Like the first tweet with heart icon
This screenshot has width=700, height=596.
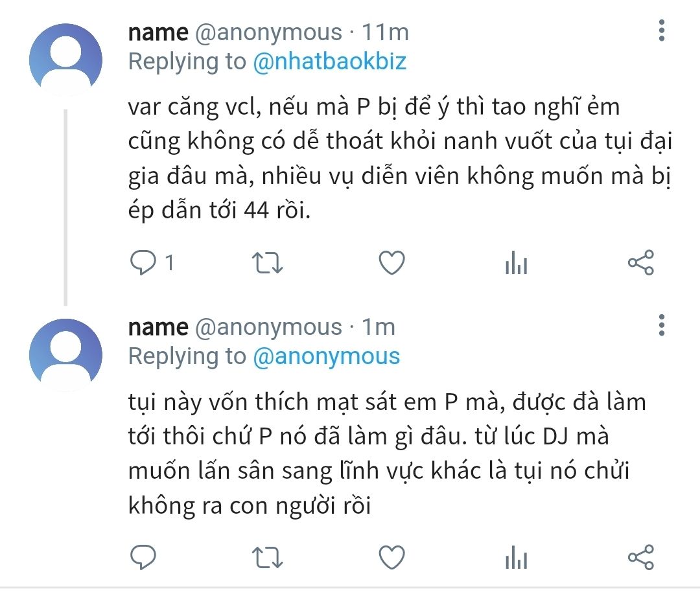coord(392,262)
